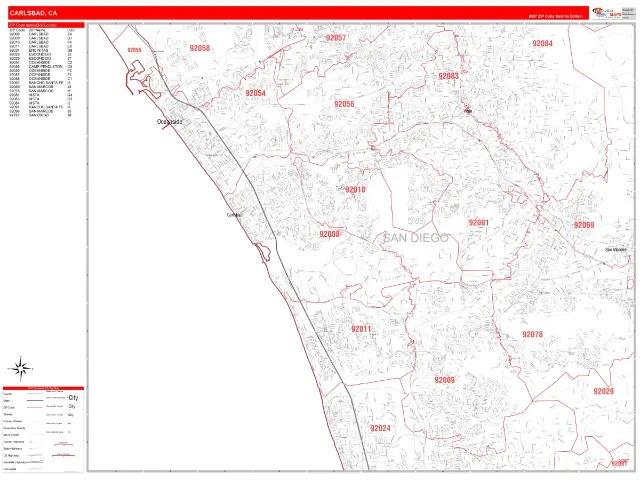Click the Carlsbad city label on the coast
This screenshot has width=640, height=480.
click(x=235, y=215)
